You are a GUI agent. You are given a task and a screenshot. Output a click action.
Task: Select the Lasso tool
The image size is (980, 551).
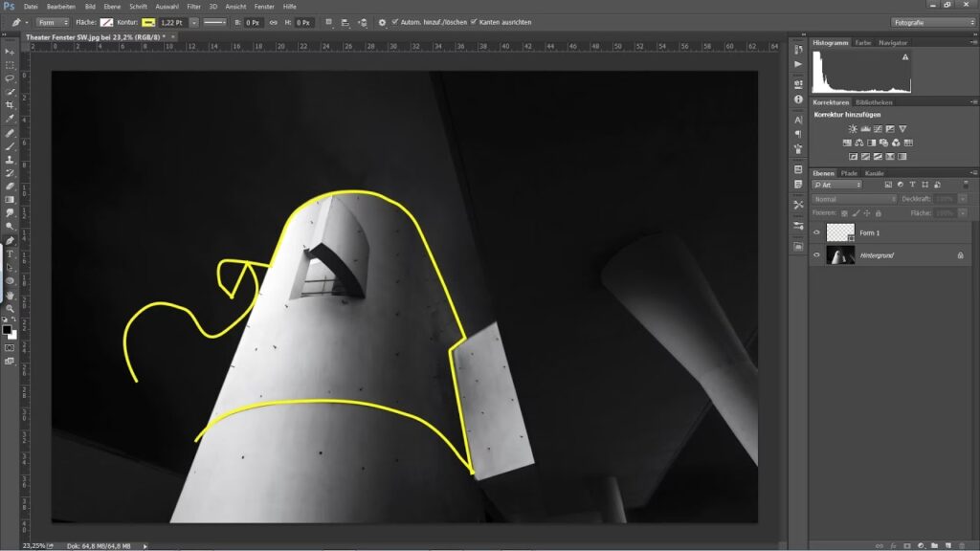(10, 78)
